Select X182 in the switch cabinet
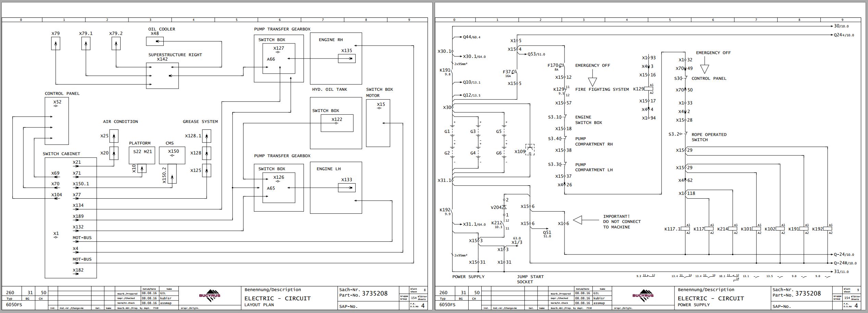Screen dimensions: 868x313 (x=78, y=270)
